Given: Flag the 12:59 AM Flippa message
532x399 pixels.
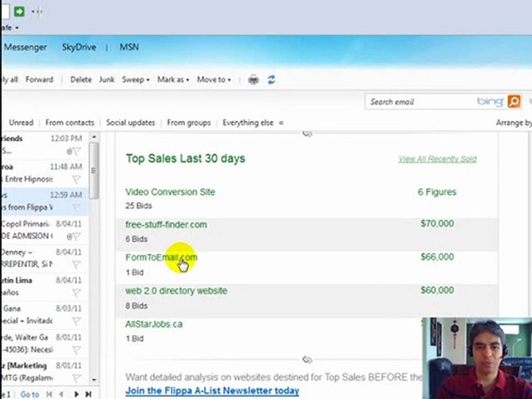Looking at the screenshot, I should (76, 207).
